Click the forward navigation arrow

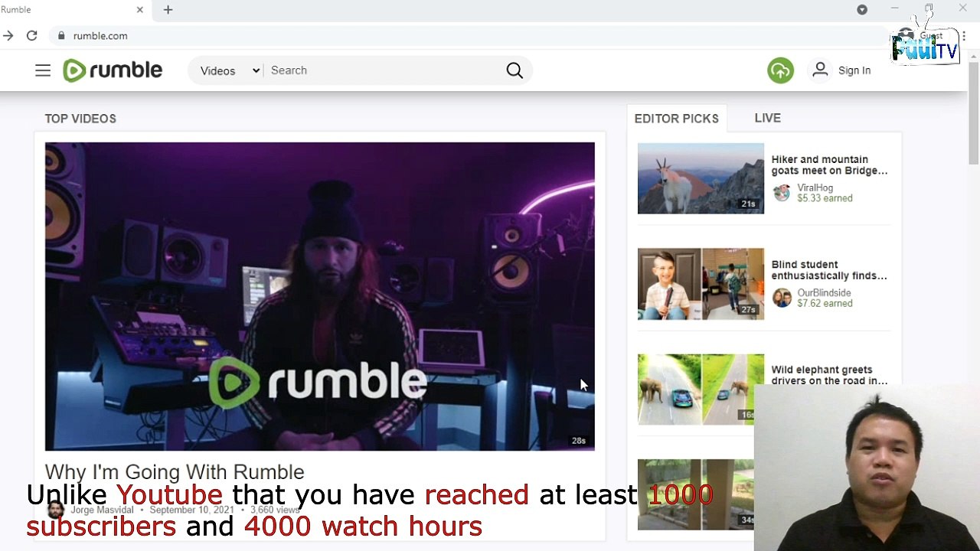(x=8, y=35)
